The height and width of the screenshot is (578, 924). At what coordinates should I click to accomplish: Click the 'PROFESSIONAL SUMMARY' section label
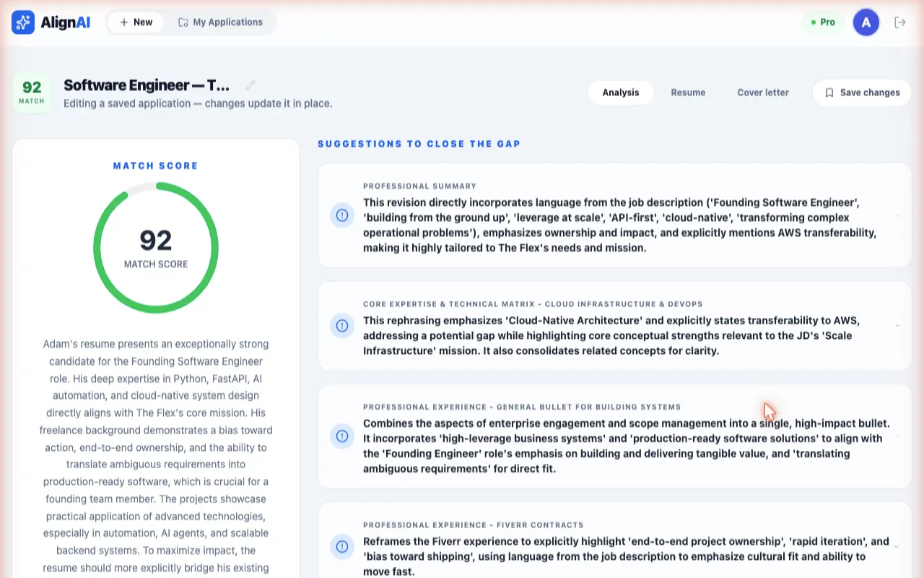click(420, 186)
